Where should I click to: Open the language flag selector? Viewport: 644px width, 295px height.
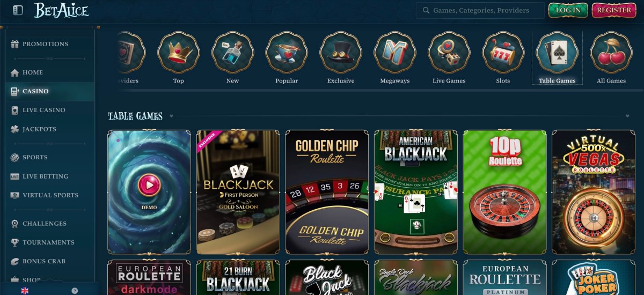click(25, 291)
